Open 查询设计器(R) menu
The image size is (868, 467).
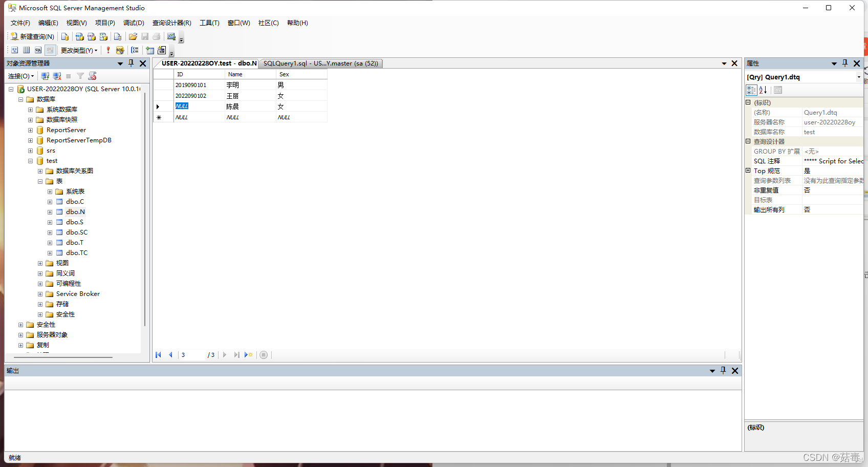click(172, 23)
